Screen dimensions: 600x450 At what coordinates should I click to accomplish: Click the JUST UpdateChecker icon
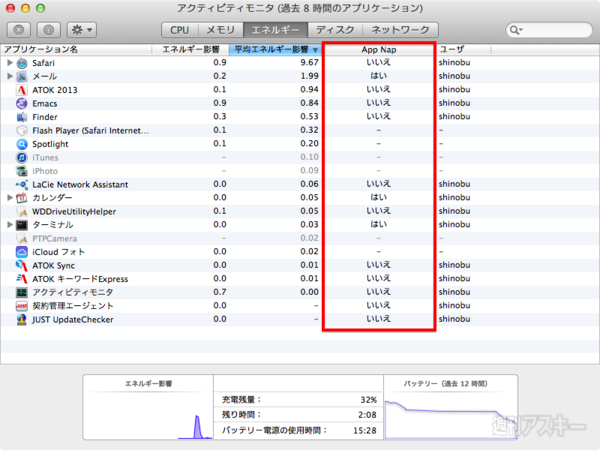coord(22,320)
